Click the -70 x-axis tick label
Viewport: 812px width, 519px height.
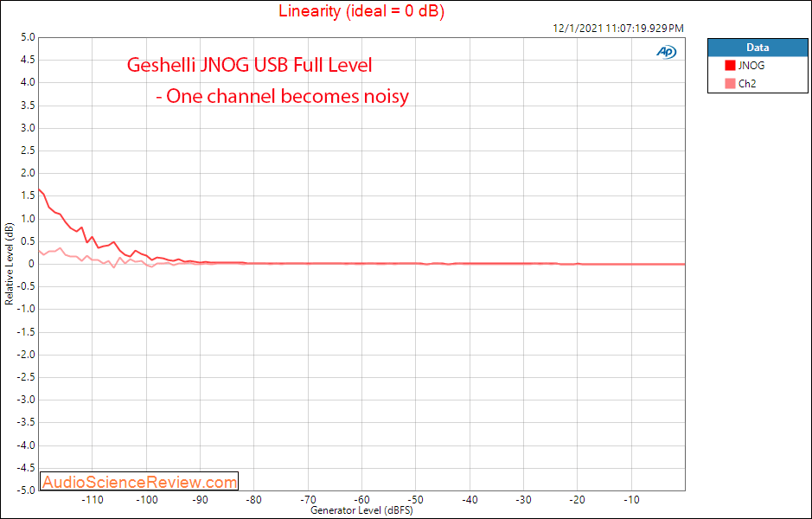tap(308, 500)
